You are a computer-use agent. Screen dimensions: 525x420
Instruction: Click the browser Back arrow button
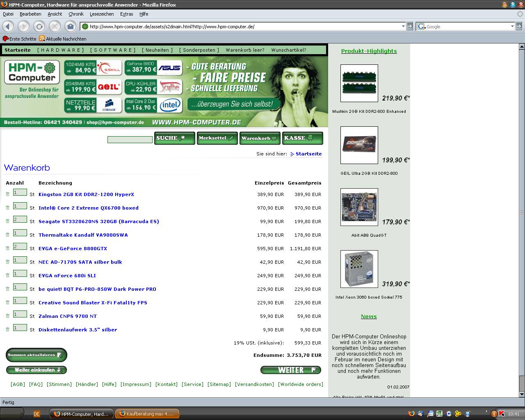pos(8,26)
